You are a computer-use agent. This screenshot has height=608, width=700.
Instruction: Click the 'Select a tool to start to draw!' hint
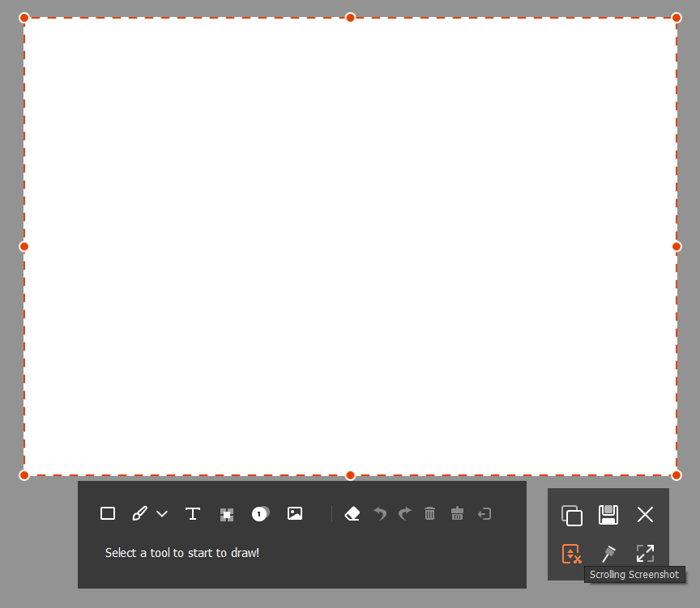click(182, 553)
